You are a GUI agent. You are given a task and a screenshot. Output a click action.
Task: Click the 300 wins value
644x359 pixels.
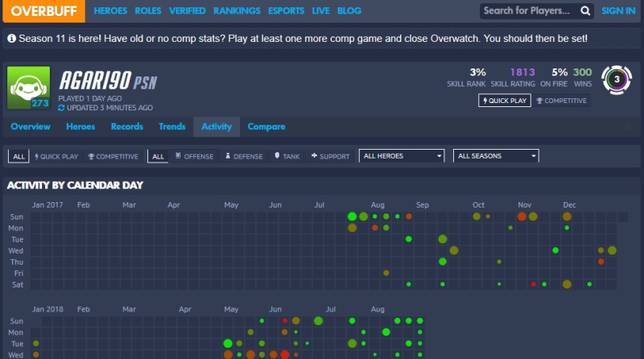(582, 72)
